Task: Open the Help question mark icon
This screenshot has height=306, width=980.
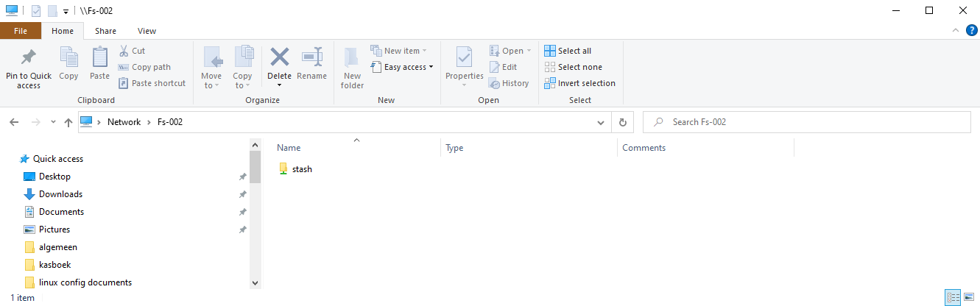Action: (971, 30)
